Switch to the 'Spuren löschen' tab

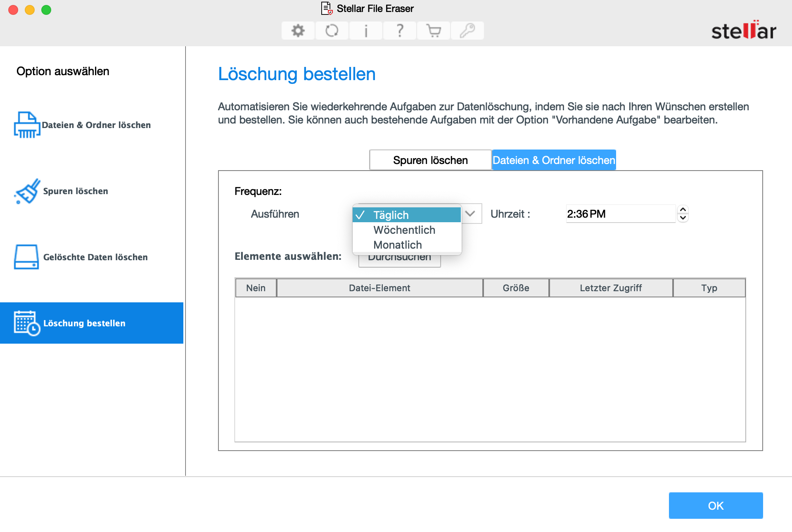[x=430, y=160]
